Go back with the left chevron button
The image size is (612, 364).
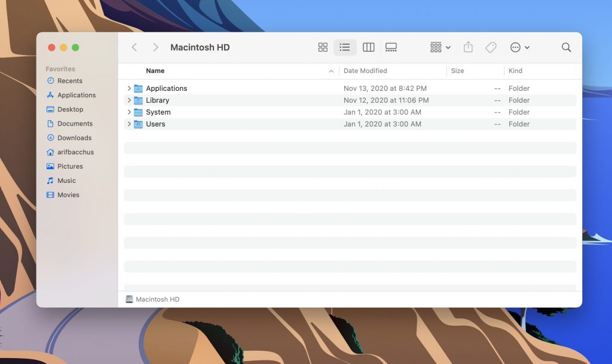pyautogui.click(x=134, y=47)
